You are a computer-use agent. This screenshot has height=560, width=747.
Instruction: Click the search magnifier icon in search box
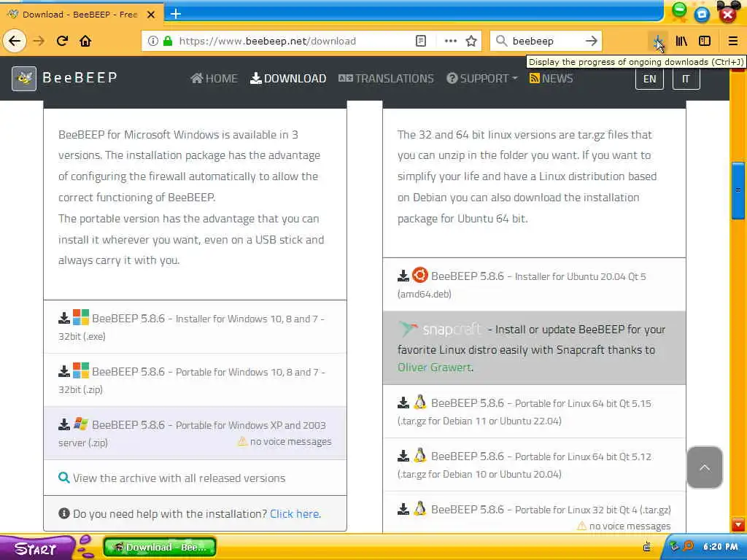click(501, 41)
